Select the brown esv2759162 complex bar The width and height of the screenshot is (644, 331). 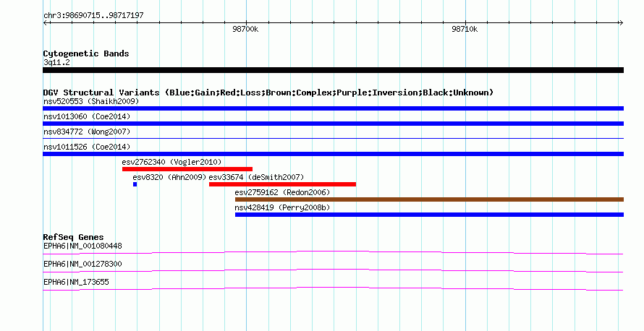coord(429,199)
